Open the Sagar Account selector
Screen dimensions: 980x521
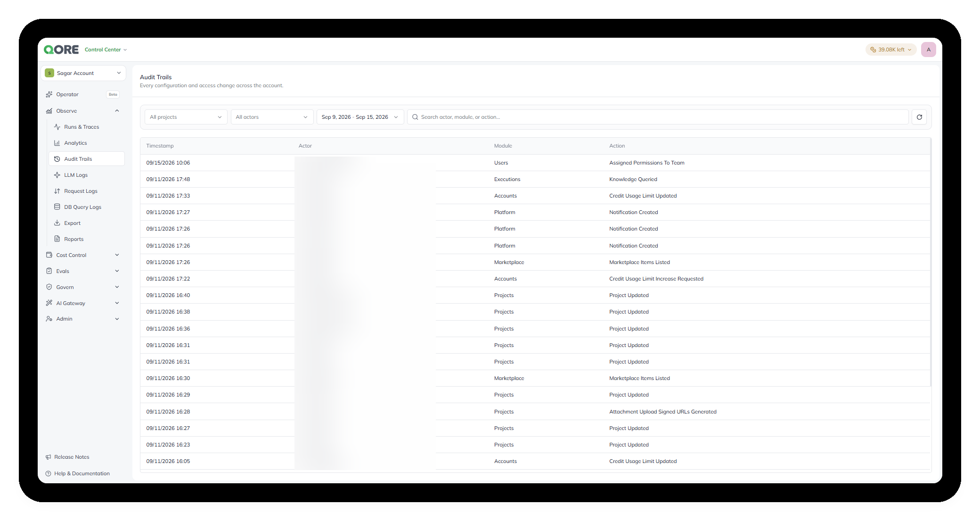pos(83,73)
